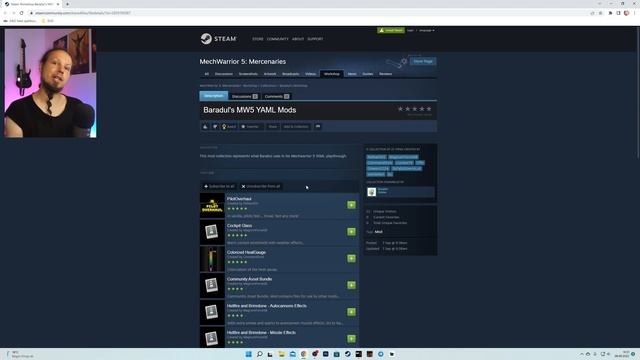Open the Community Asset Bundle title
The image size is (640, 360).
coord(249,279)
